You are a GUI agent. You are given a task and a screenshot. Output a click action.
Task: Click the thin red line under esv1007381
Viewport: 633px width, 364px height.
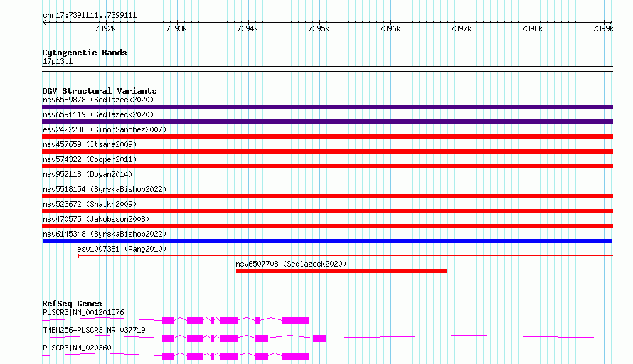pyautogui.click(x=345, y=255)
